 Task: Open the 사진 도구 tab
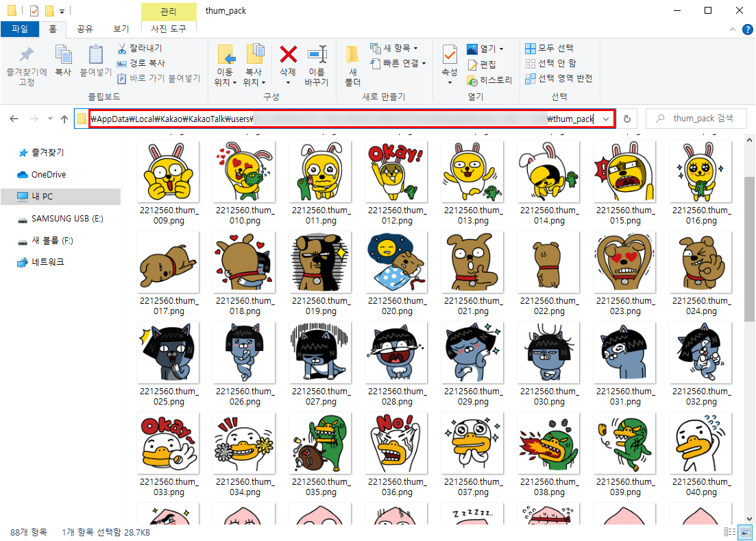pos(169,29)
